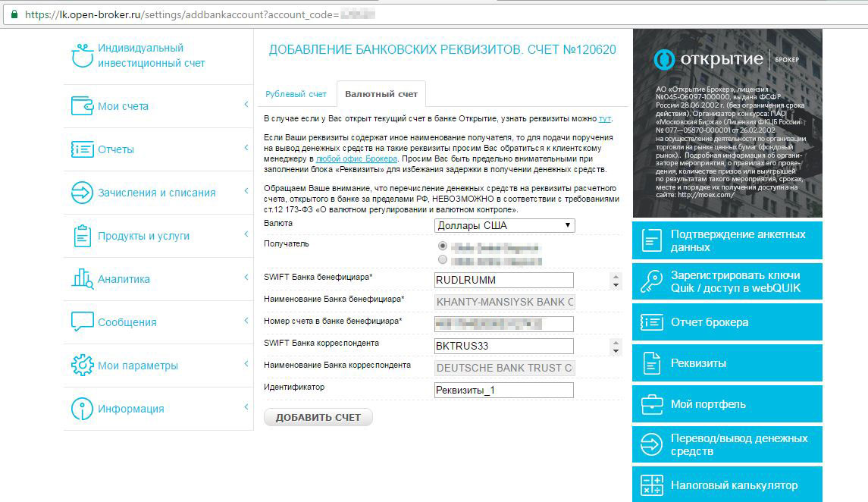
Task: Select the second recipient radio button
Action: point(442,259)
